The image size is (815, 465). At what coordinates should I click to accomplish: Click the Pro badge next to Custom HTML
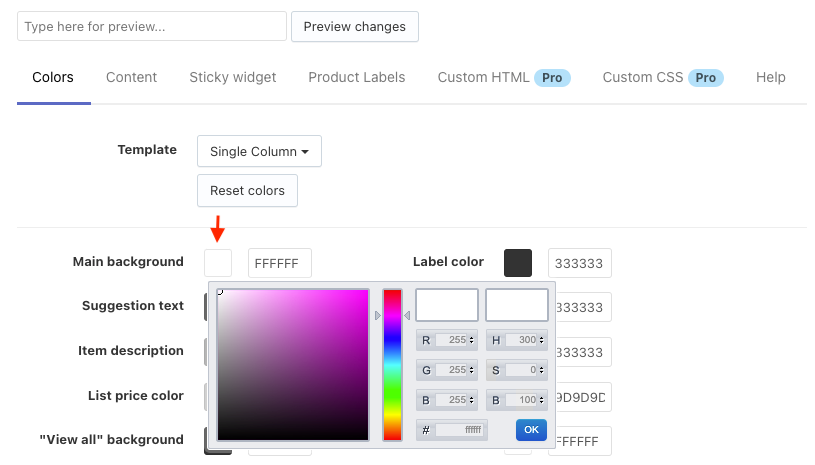[x=552, y=78]
